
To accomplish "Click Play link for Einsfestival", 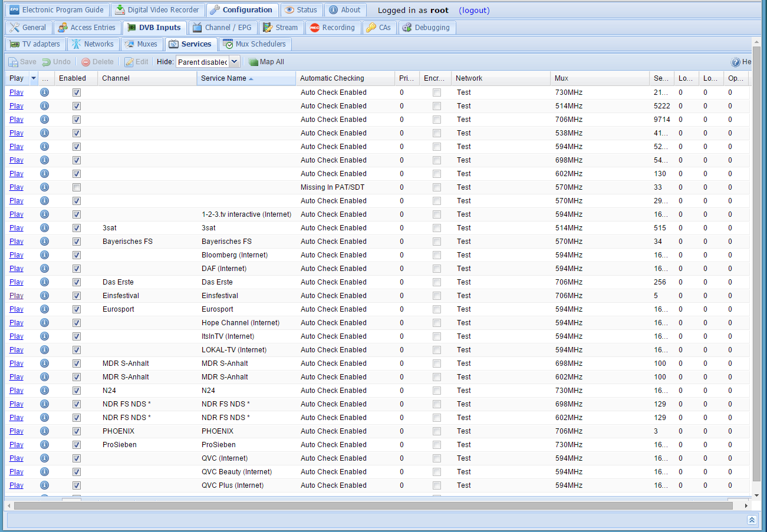I will pyautogui.click(x=17, y=296).
